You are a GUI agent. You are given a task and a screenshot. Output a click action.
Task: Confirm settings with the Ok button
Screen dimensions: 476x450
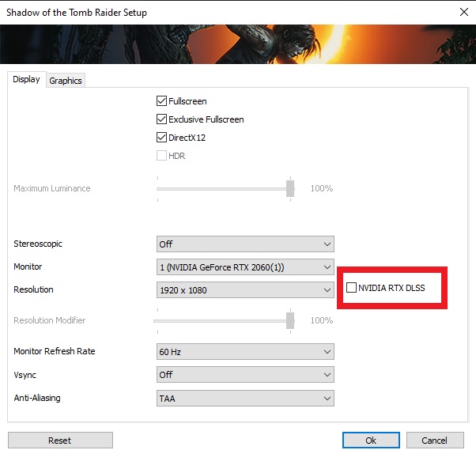point(371,441)
